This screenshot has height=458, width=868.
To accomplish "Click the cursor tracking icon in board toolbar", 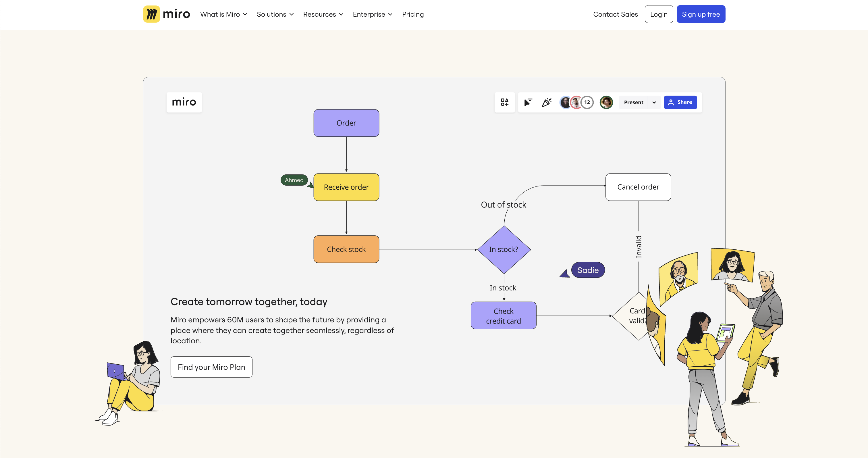I will [x=528, y=102].
